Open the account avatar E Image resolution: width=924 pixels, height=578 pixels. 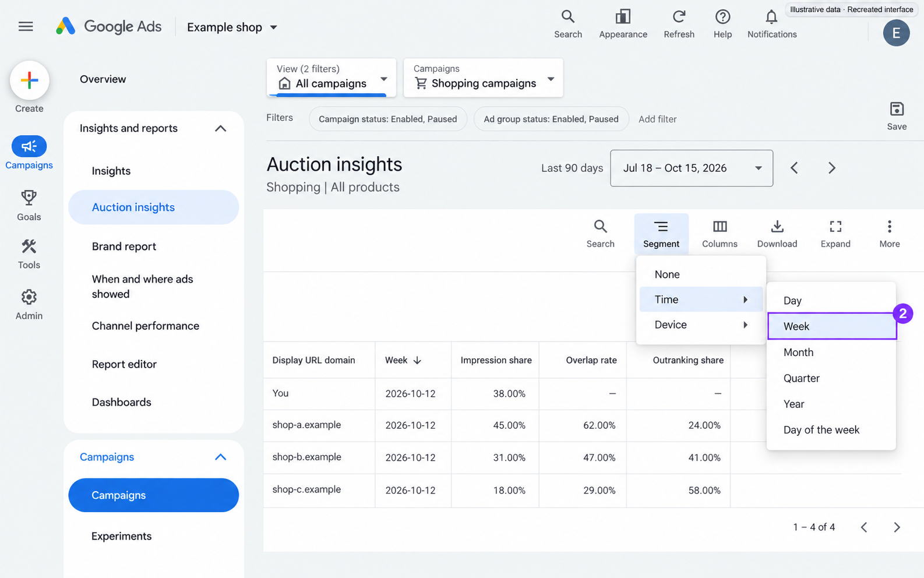[896, 33]
